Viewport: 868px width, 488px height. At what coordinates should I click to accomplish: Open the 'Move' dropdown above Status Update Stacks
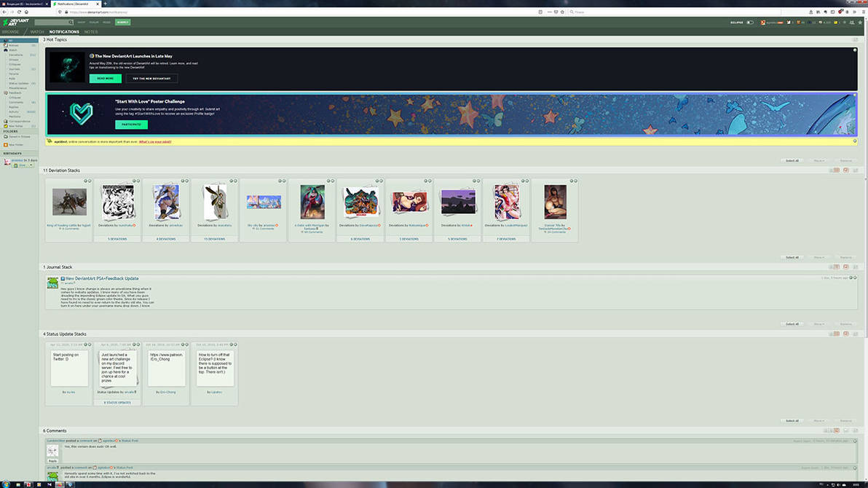pyautogui.click(x=818, y=324)
